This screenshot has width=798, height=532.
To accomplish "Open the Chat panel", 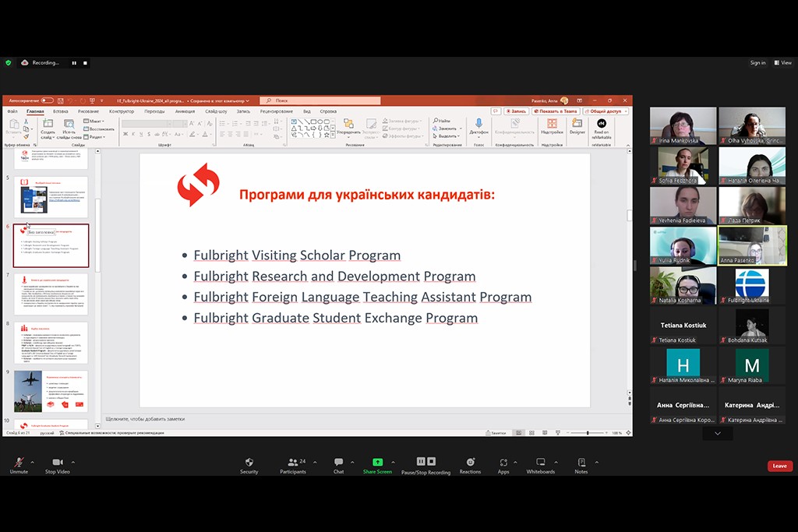I will [x=338, y=463].
